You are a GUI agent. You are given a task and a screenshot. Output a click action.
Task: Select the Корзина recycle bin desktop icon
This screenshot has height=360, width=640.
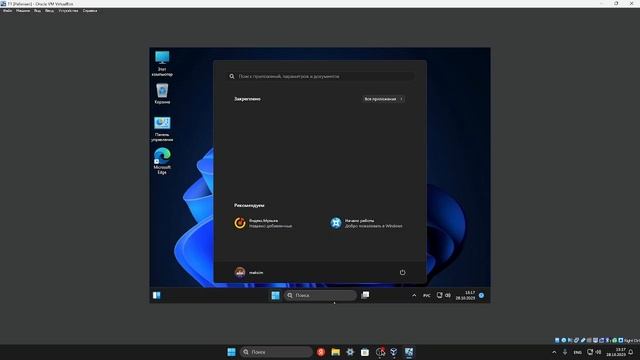[x=162, y=93]
